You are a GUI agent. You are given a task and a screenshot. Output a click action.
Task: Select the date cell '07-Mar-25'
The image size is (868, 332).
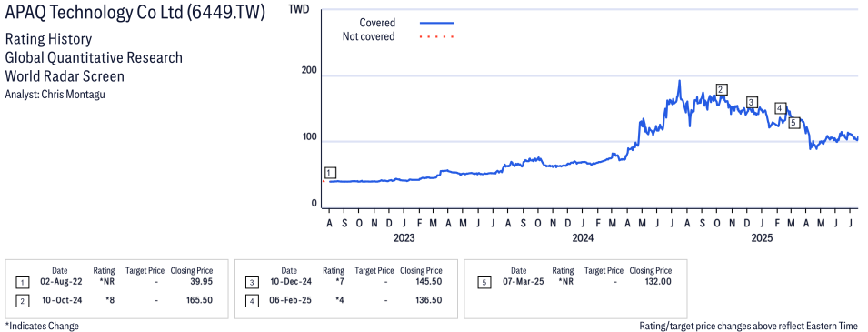click(524, 282)
